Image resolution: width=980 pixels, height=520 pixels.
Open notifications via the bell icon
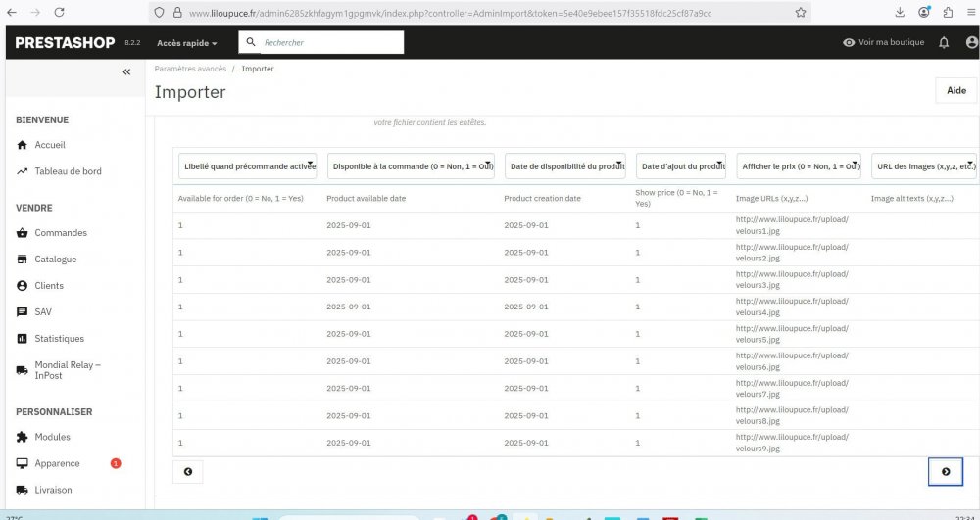[x=944, y=42]
